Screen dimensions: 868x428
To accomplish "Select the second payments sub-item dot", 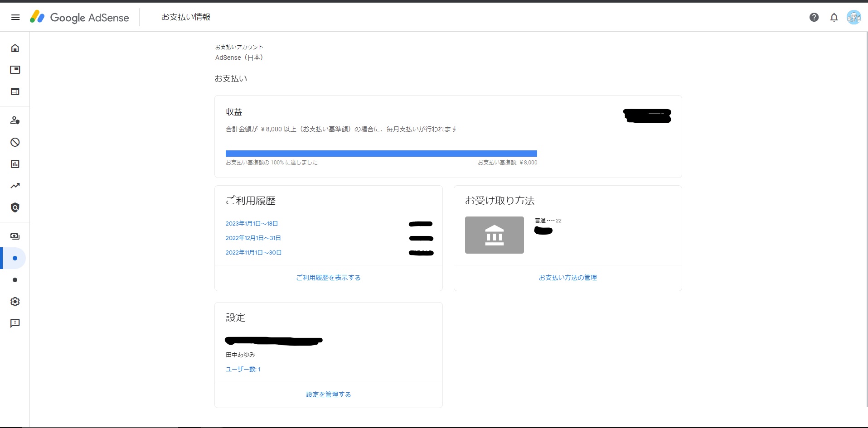I will (15, 280).
